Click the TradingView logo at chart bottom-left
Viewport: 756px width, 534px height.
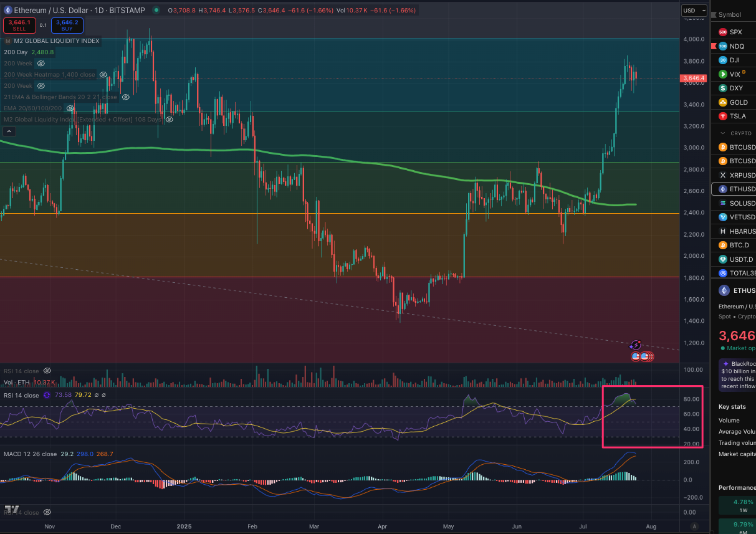tap(12, 509)
